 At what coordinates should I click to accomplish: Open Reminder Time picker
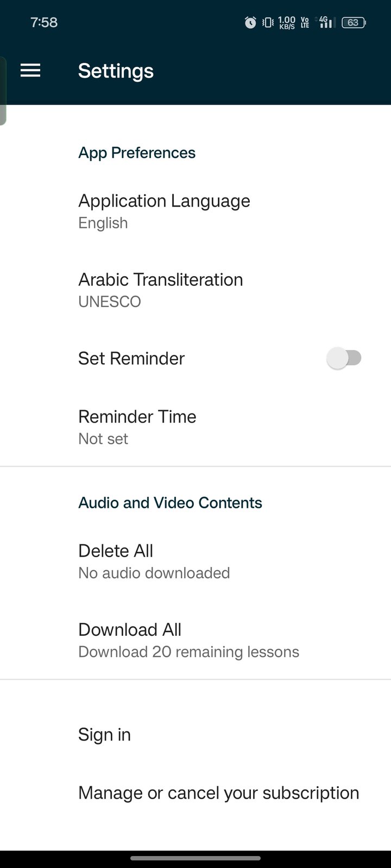tap(137, 427)
